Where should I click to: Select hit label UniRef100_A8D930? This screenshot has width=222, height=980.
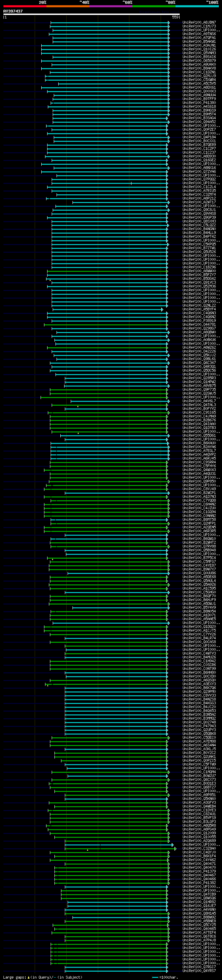coord(199,156)
